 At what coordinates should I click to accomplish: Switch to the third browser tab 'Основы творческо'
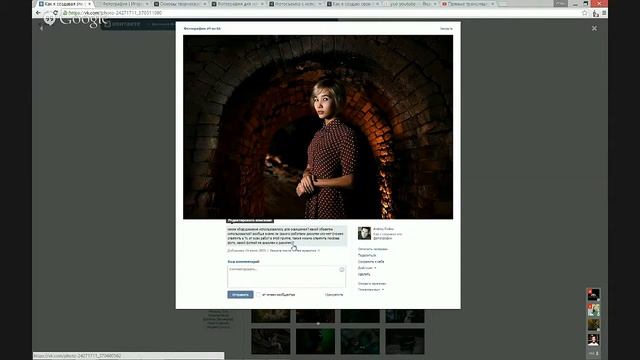tap(180, 4)
